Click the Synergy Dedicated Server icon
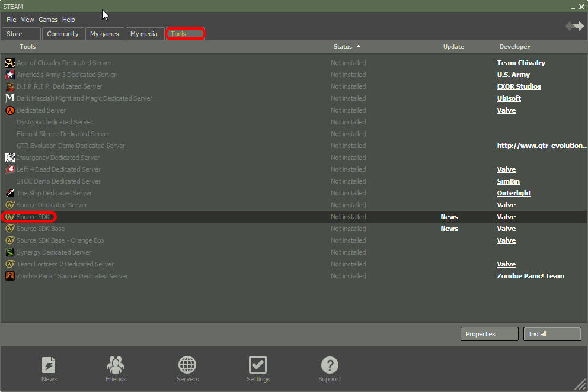588x392 pixels. [10, 252]
